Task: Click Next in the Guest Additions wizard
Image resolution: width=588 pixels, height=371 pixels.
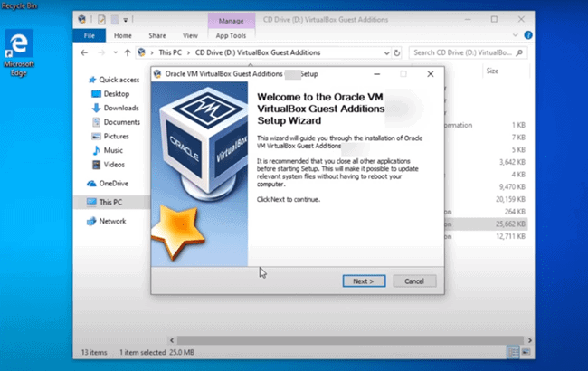Action: point(364,281)
